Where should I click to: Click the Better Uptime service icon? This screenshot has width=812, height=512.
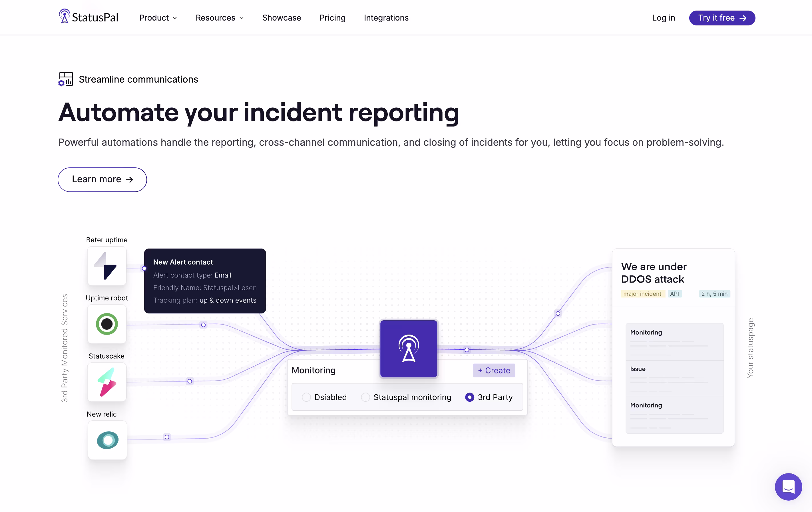(106, 266)
